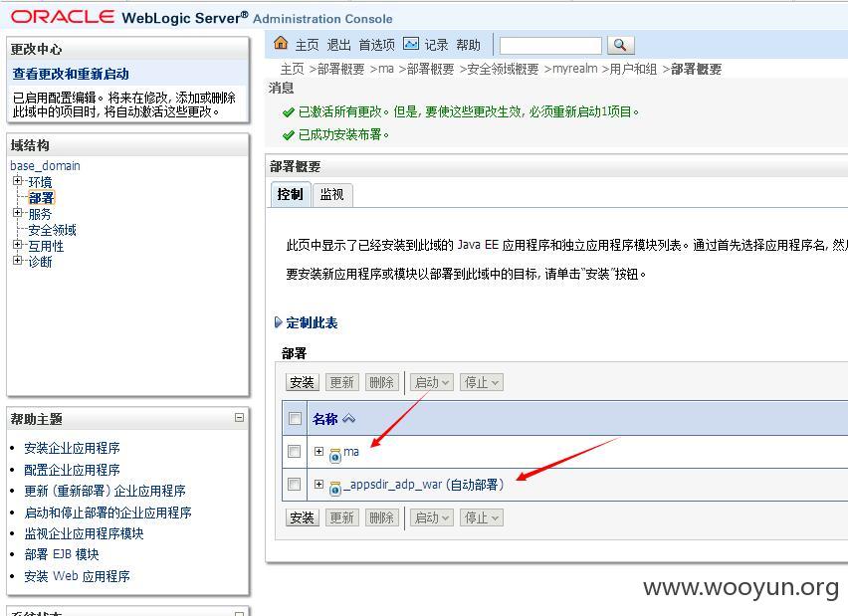Click ma in the breadcrumb
The height and width of the screenshot is (616, 848).
[386, 69]
